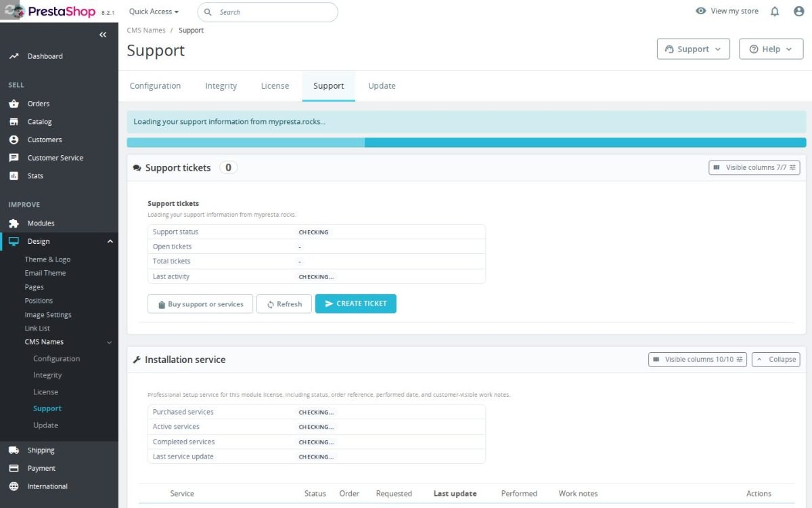Click the search magnifier icon

208,12
